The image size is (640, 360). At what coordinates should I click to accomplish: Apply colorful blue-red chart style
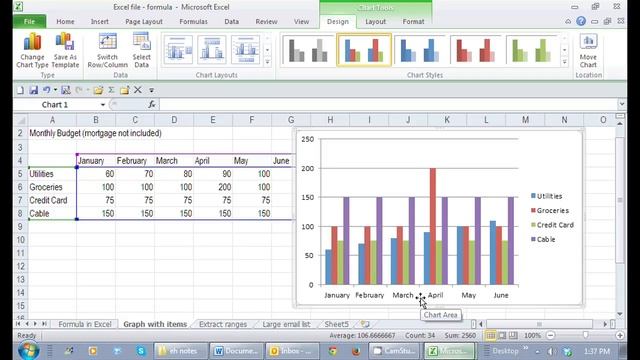[364, 50]
